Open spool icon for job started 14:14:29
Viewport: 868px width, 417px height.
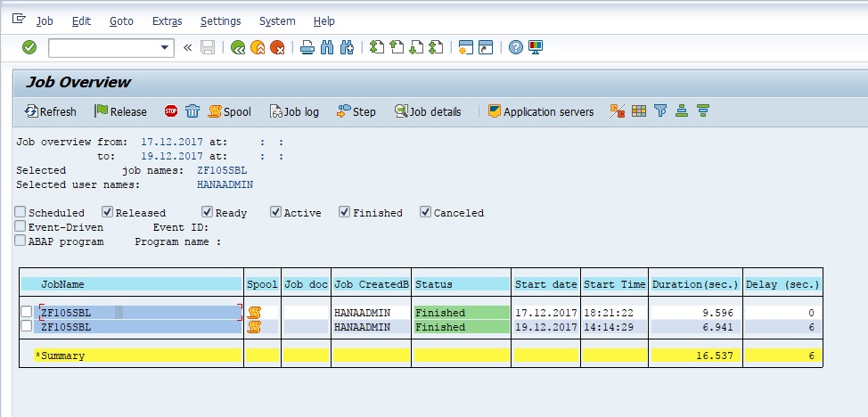coord(254,327)
